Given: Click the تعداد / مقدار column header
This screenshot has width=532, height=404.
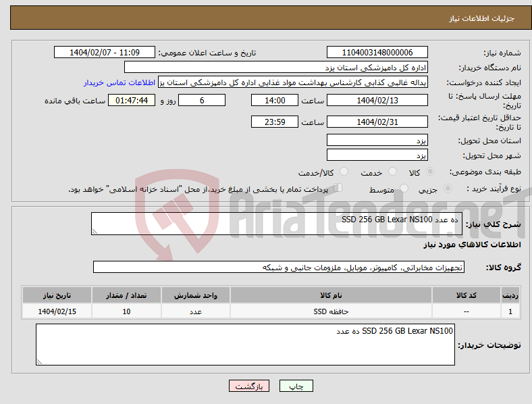Looking at the screenshot, I should [126, 295].
